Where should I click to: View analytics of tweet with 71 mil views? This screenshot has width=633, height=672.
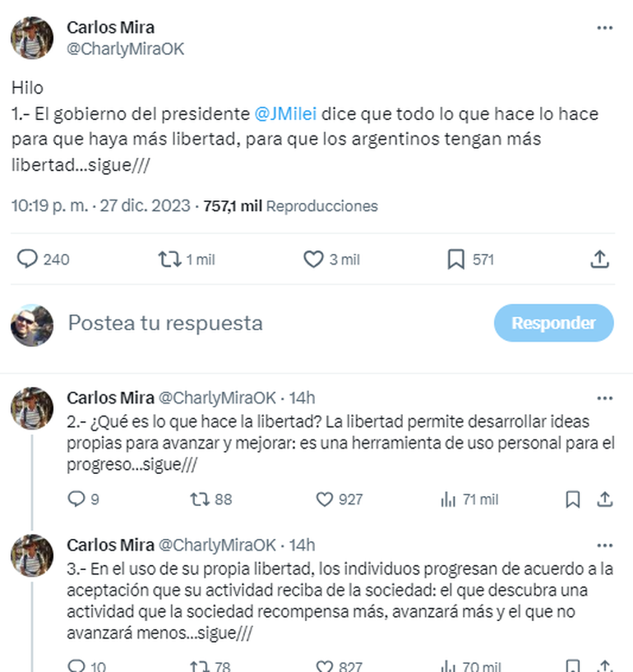click(448, 499)
